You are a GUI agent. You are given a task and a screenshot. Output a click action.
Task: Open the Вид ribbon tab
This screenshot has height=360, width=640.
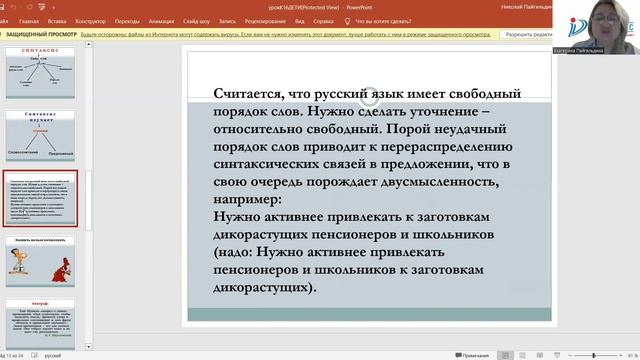coord(300,21)
